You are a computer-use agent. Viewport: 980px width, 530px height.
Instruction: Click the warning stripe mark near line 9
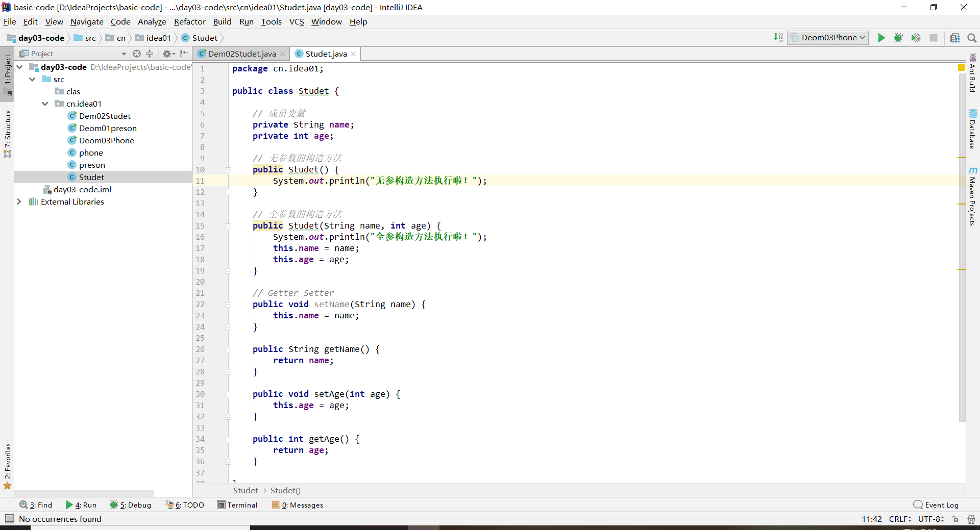(962, 158)
